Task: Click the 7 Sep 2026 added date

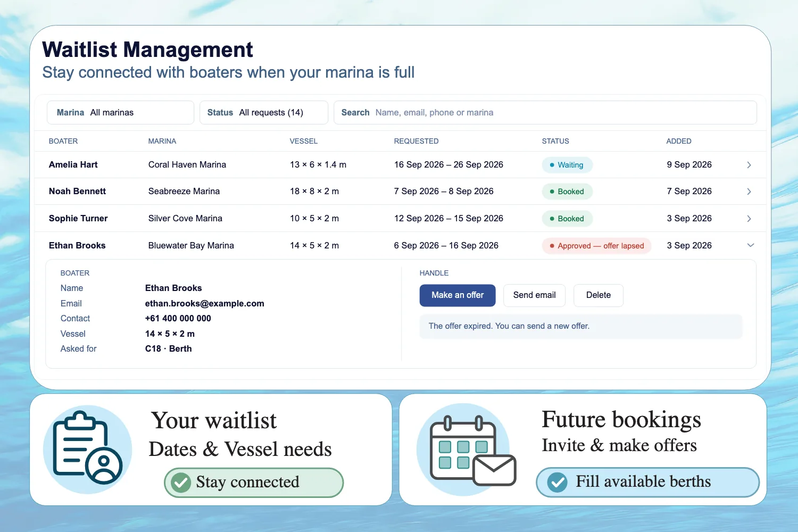Action: tap(689, 192)
